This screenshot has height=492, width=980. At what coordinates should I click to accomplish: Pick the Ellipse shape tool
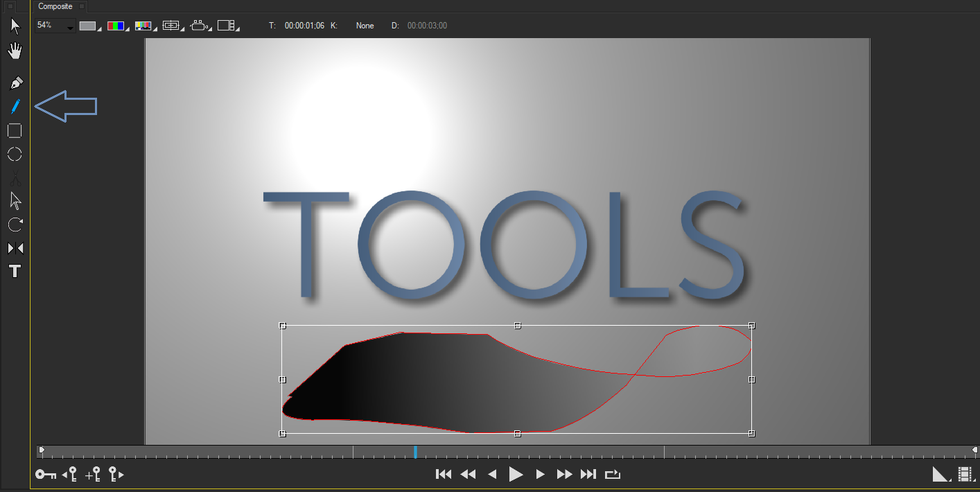pyautogui.click(x=15, y=154)
